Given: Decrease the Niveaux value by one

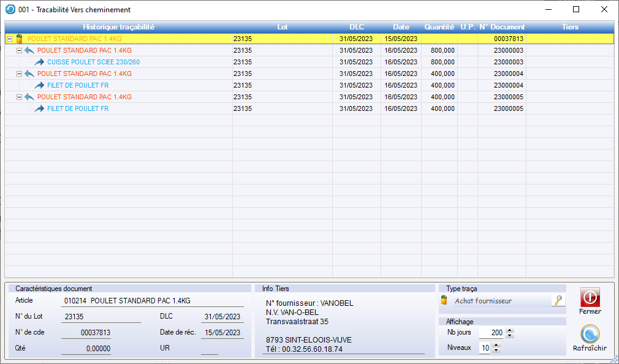Looking at the screenshot, I should click(x=496, y=351).
